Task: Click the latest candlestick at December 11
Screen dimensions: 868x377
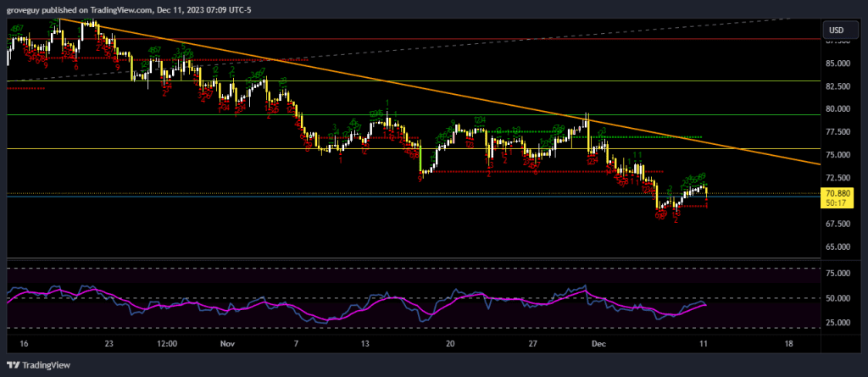Action: (706, 191)
